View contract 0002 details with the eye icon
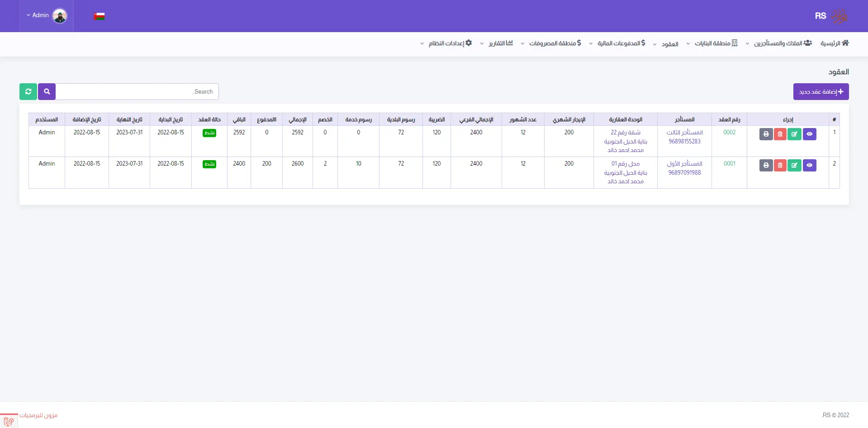 coord(809,134)
